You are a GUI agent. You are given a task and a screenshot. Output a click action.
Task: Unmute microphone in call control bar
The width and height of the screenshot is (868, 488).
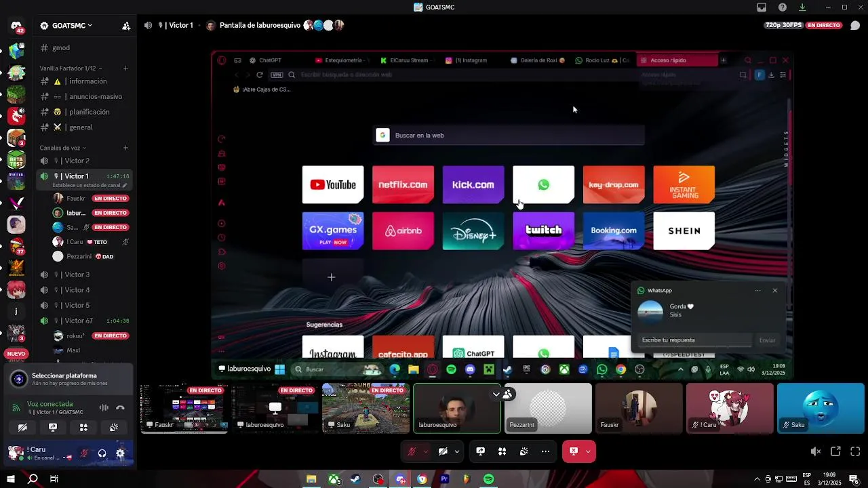(411, 451)
